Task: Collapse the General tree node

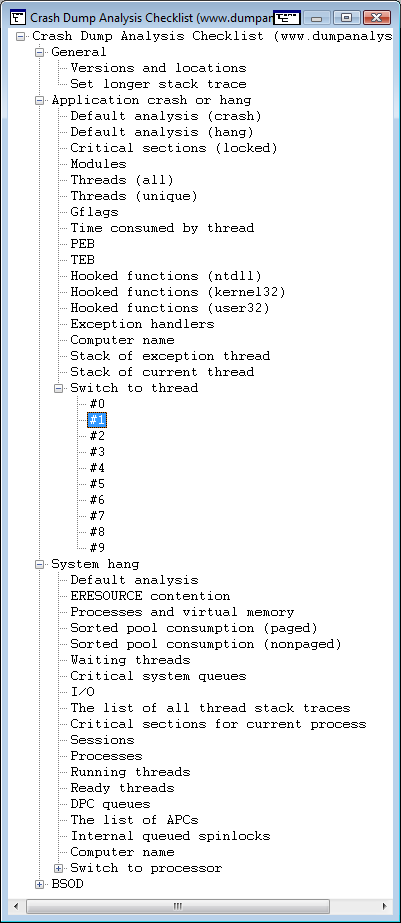Action: [39, 52]
